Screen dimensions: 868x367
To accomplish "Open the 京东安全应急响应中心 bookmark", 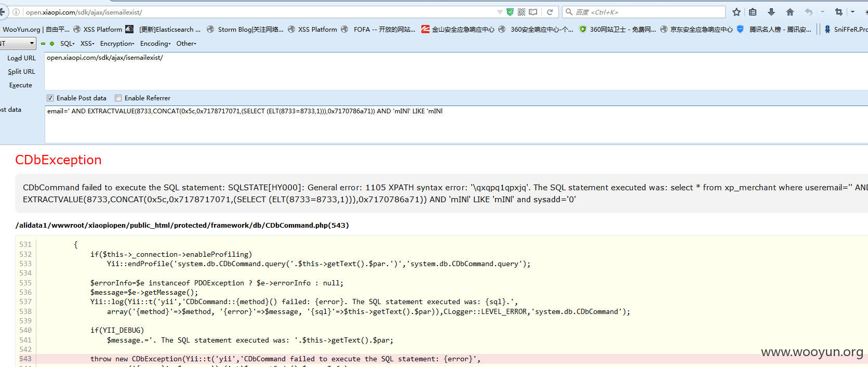I will pos(697,29).
